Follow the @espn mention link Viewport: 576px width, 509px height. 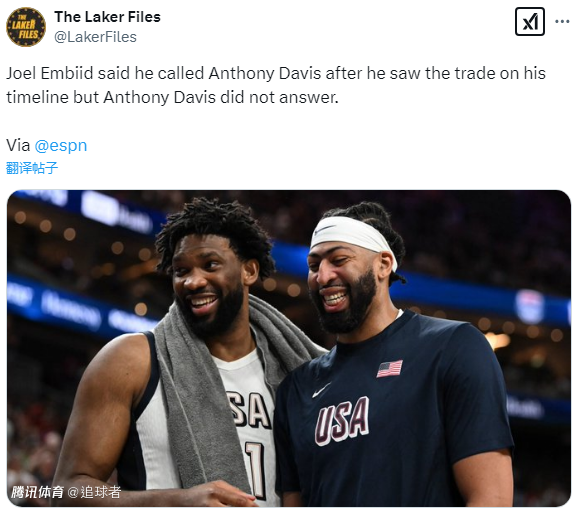[x=61, y=145]
